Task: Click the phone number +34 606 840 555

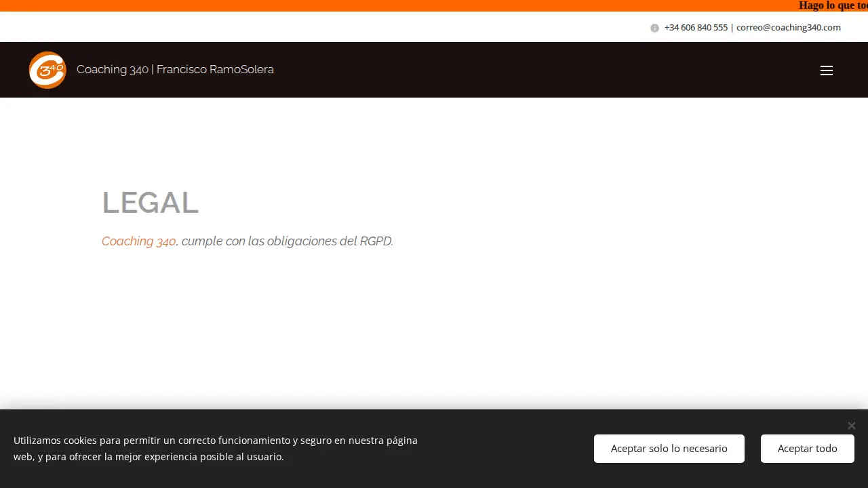Action: (696, 28)
